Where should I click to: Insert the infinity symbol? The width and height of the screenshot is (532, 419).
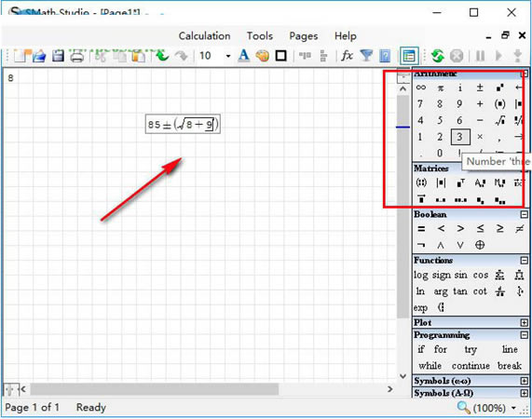(421, 88)
